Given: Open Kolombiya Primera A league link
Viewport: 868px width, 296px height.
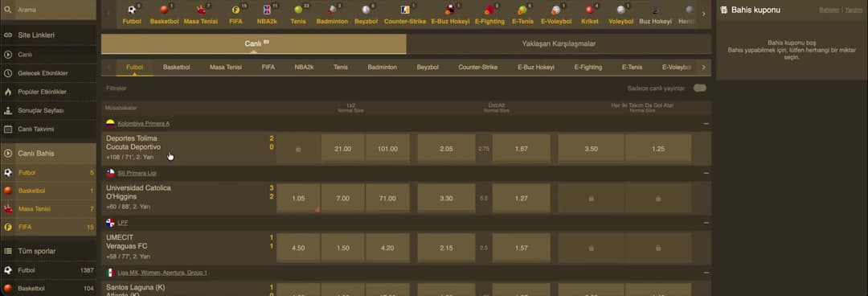Looking at the screenshot, I should point(143,124).
